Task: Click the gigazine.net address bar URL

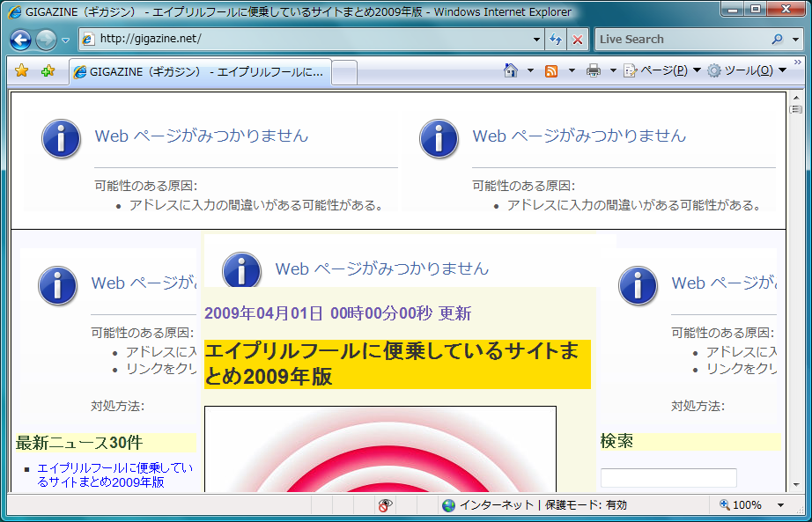Action: click(151, 39)
